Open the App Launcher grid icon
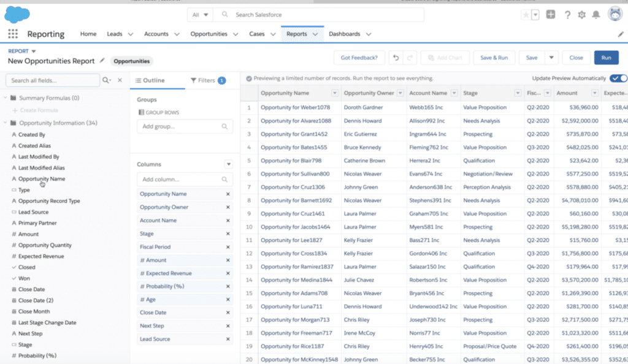628x364 pixels. click(13, 34)
